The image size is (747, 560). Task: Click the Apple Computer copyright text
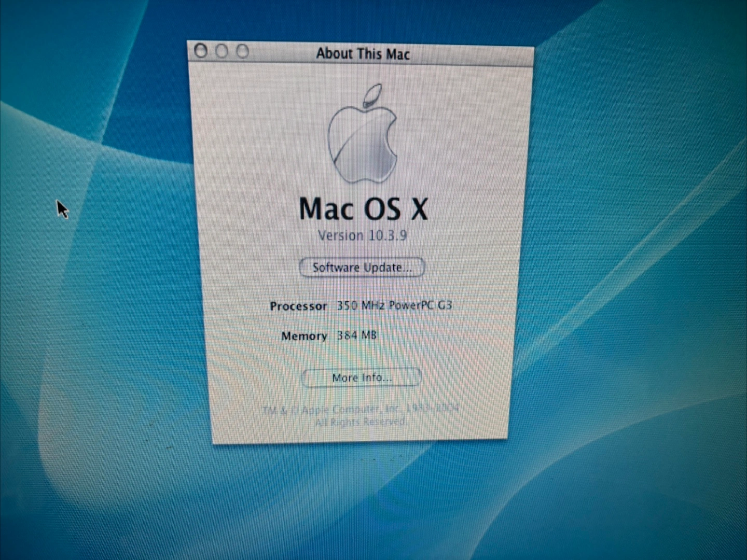361,415
